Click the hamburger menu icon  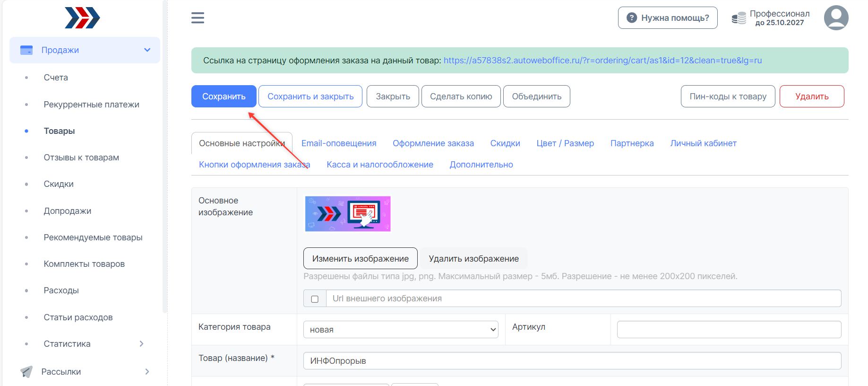198,18
